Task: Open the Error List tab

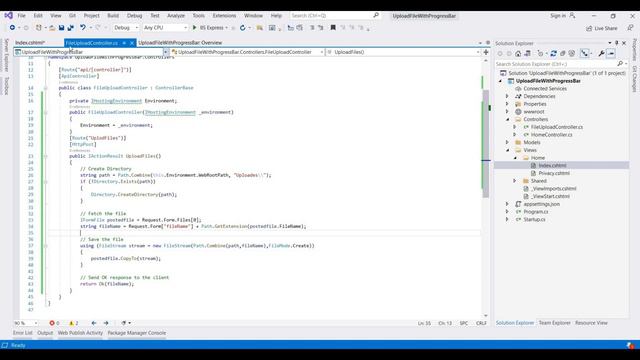Action: pyautogui.click(x=22, y=333)
